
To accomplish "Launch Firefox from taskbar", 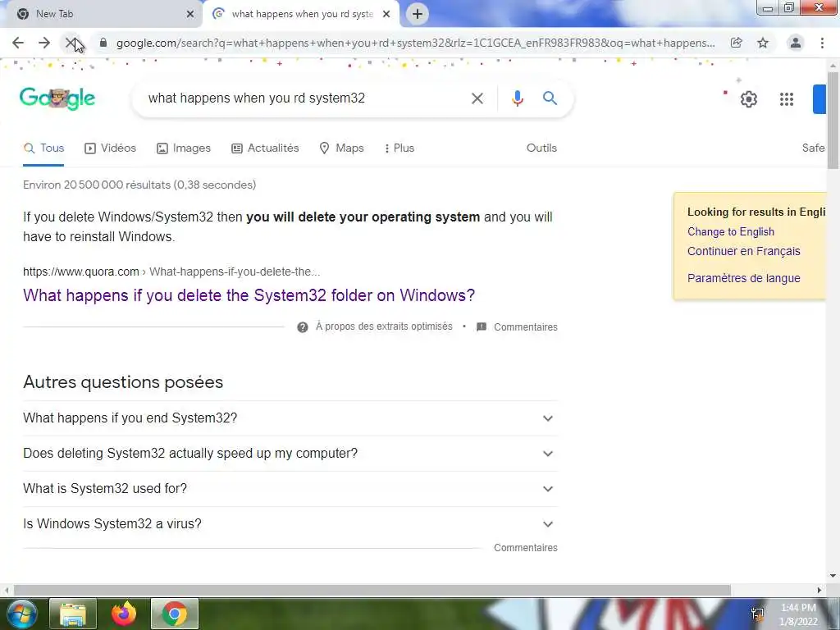I will coord(124,614).
